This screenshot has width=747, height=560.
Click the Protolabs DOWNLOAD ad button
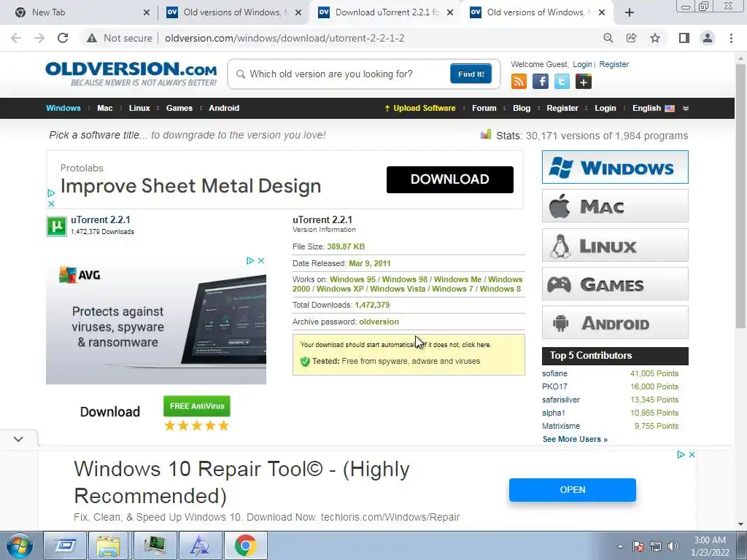[x=449, y=179]
